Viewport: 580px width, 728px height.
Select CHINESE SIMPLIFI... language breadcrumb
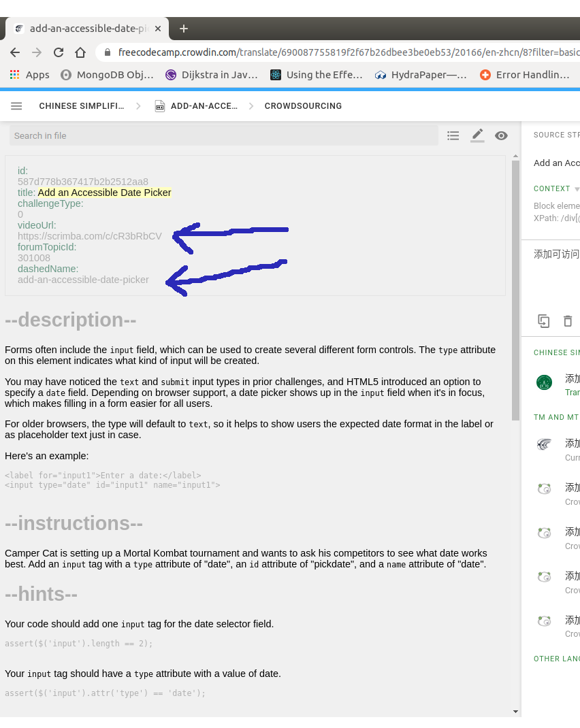pyautogui.click(x=82, y=106)
